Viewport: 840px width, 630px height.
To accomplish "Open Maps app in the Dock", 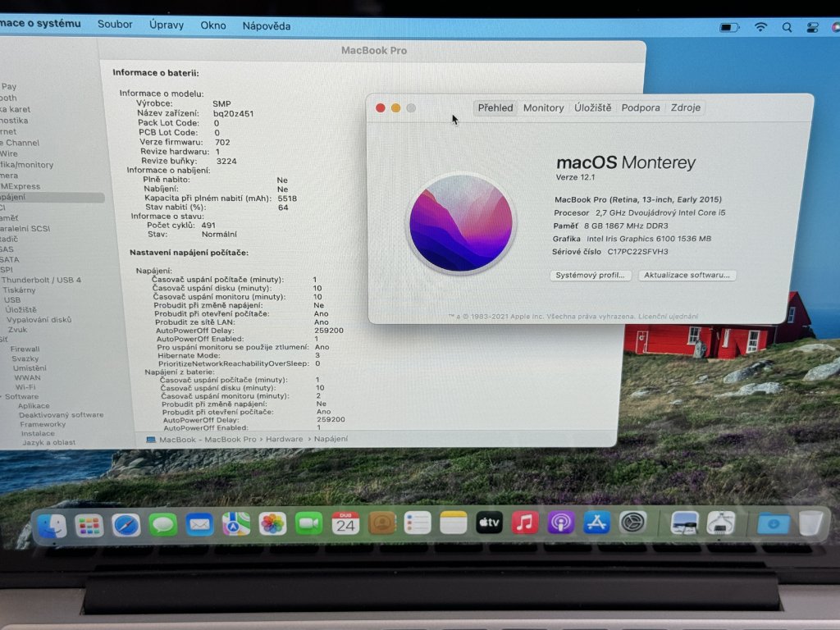I will tap(236, 524).
